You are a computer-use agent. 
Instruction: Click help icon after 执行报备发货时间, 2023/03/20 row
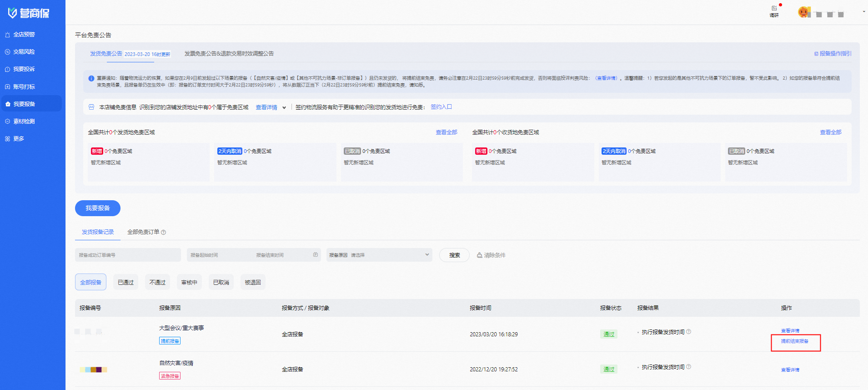pyautogui.click(x=689, y=332)
